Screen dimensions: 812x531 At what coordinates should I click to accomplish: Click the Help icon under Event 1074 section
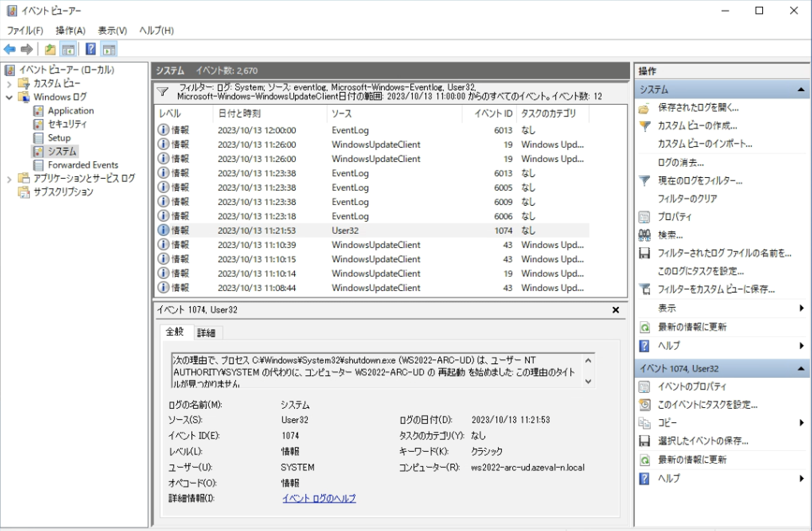click(644, 478)
